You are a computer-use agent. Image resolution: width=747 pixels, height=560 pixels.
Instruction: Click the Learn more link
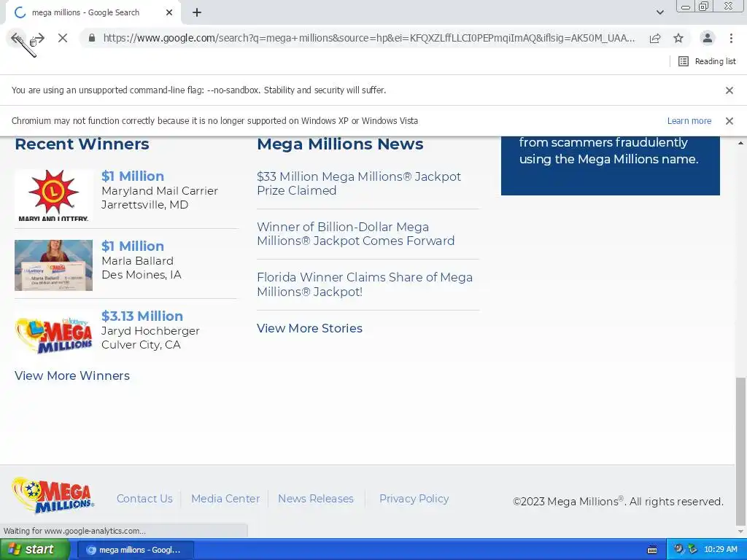(x=689, y=121)
